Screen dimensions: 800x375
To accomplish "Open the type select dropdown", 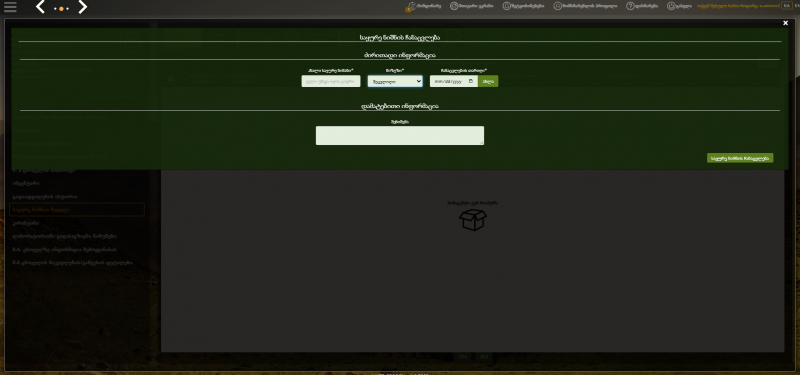I will (395, 81).
